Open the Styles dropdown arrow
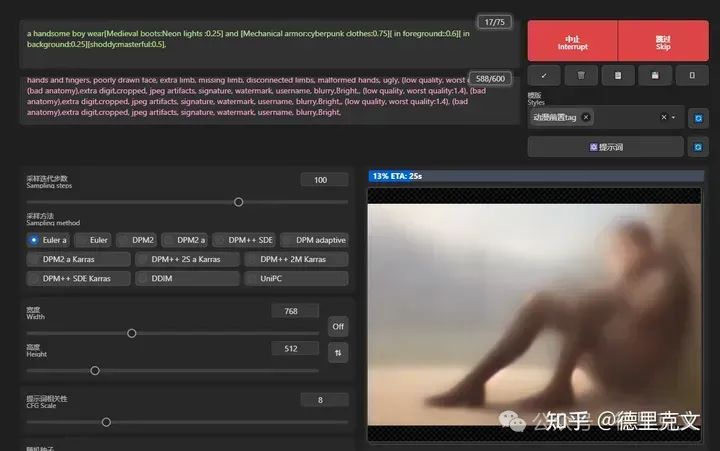This screenshot has height=451, width=720. click(x=674, y=117)
